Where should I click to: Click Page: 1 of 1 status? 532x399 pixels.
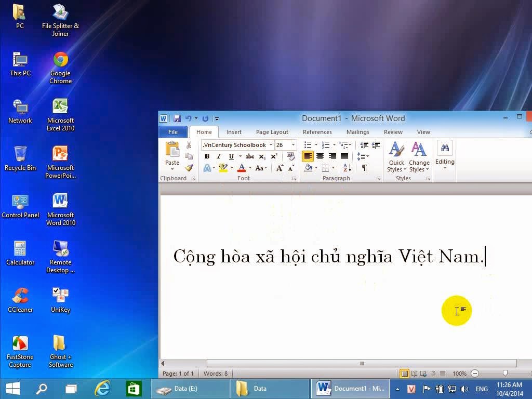click(178, 374)
